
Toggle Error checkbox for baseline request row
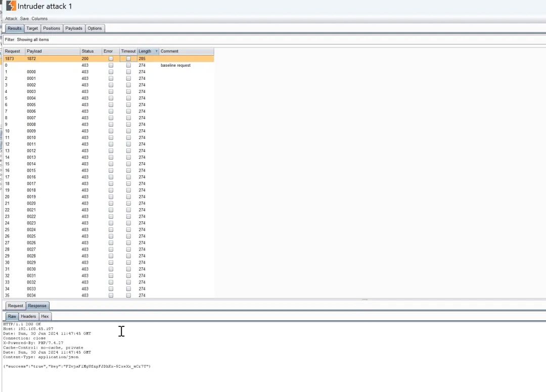coord(111,65)
